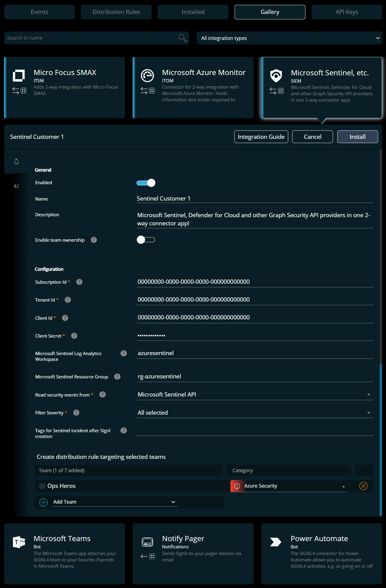Remove the Ops Heros team row
The height and width of the screenshot is (588, 386).
(x=363, y=486)
